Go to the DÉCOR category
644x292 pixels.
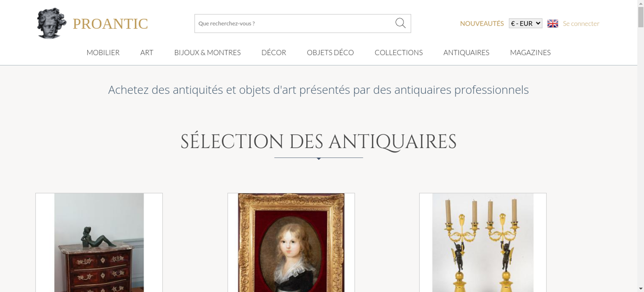[274, 52]
